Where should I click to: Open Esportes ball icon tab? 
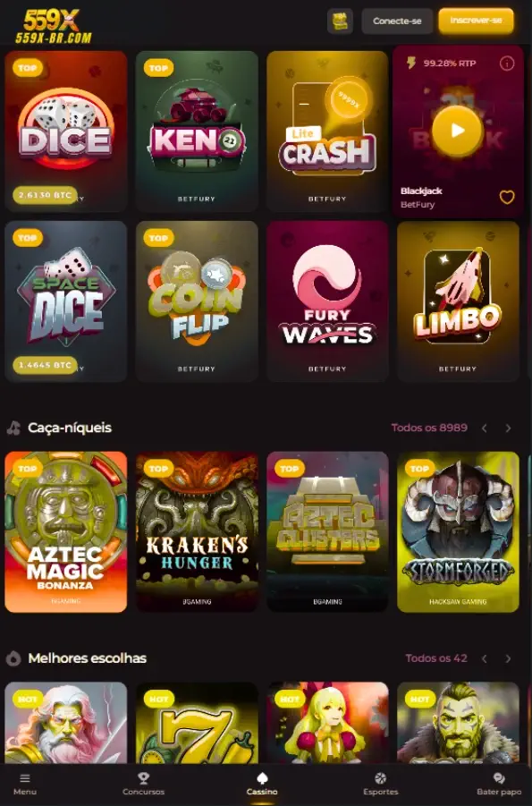(x=380, y=784)
